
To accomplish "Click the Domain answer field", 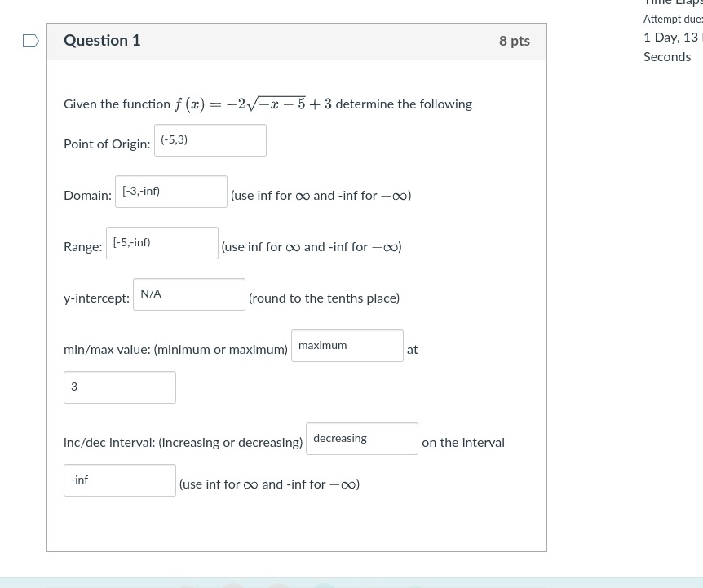I will click(x=171, y=192).
